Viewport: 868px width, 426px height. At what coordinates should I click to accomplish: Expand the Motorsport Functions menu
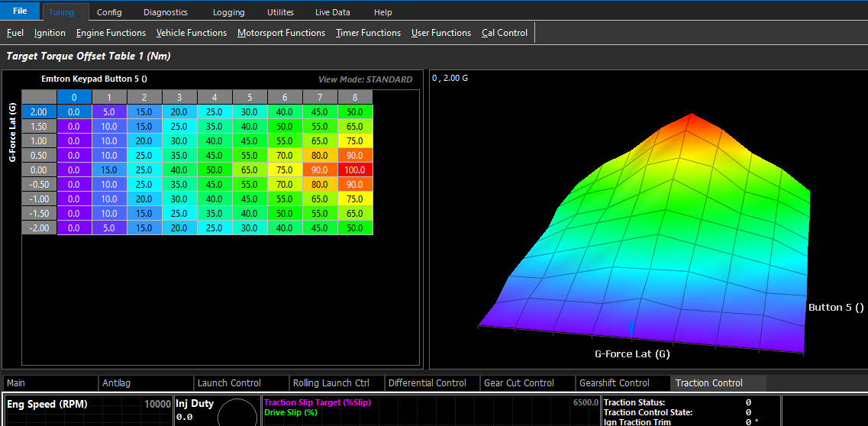pos(281,33)
